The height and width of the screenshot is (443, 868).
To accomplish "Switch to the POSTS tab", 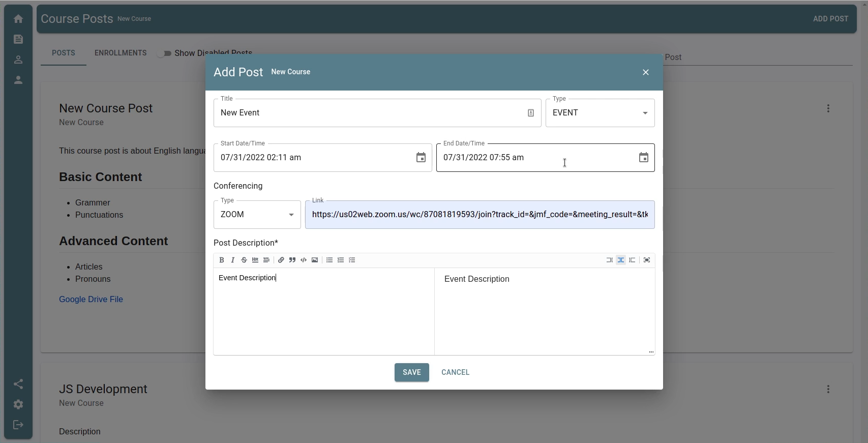I will click(64, 53).
